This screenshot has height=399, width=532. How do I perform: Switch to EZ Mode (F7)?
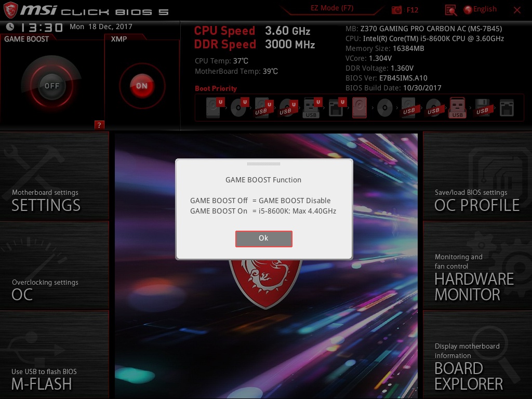pos(332,8)
